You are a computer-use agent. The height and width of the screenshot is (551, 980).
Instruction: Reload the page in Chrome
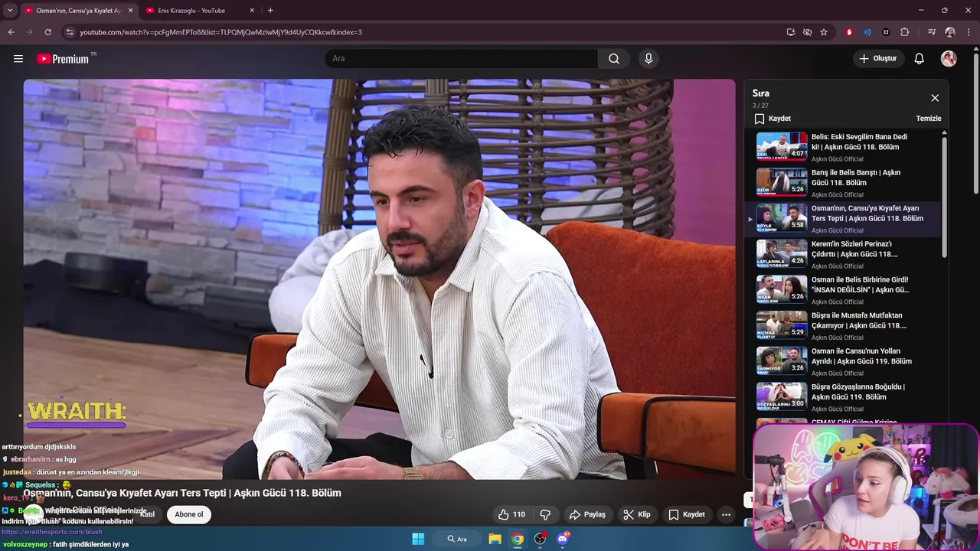pos(47,32)
